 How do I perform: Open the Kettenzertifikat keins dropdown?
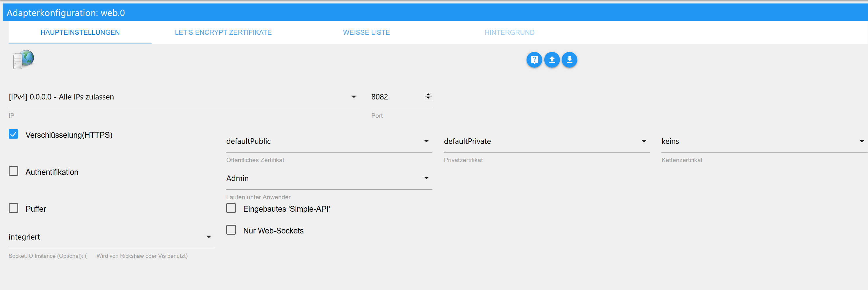click(x=764, y=142)
